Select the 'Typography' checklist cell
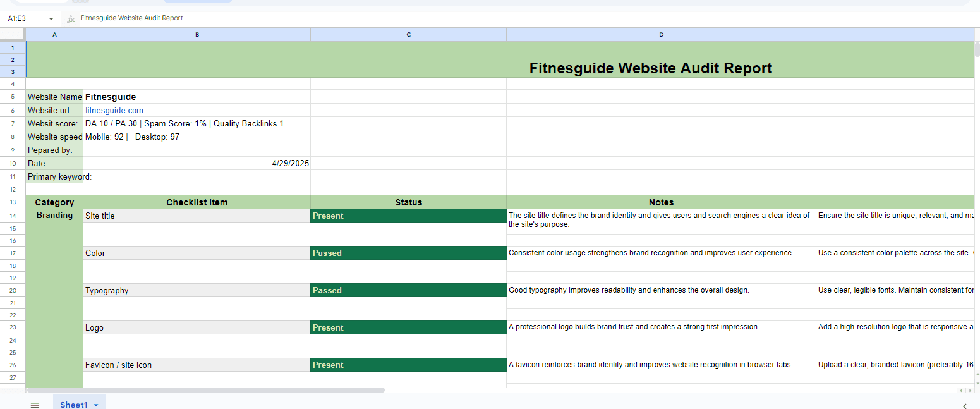This screenshot has height=409, width=980. tap(197, 290)
